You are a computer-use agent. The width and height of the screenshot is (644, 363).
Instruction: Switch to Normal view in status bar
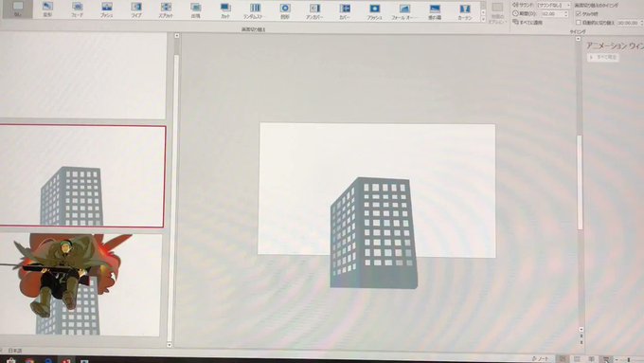tap(563, 359)
